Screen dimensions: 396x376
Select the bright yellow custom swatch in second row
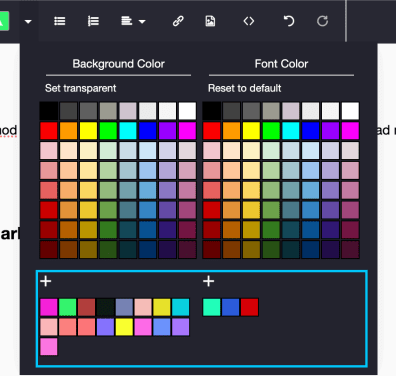(124, 327)
